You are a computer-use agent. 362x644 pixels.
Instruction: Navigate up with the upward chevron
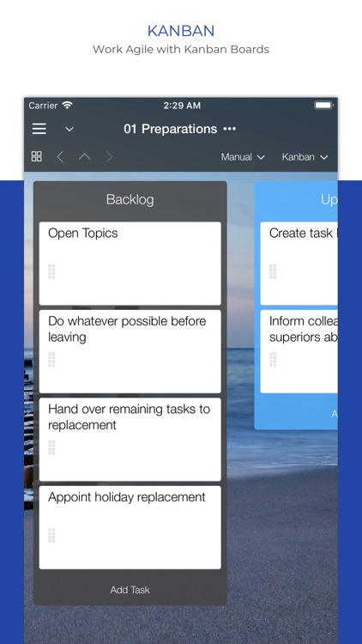(x=85, y=157)
